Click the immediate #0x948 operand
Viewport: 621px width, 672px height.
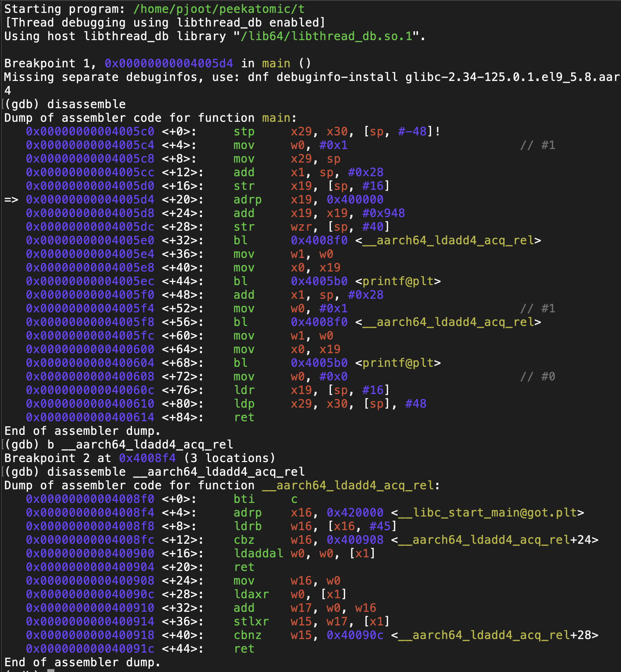(384, 213)
